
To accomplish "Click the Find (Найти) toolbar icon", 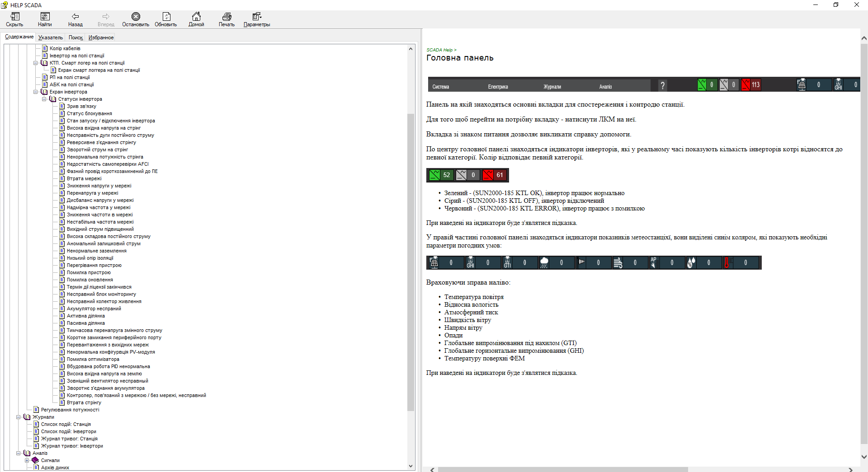I will point(45,19).
